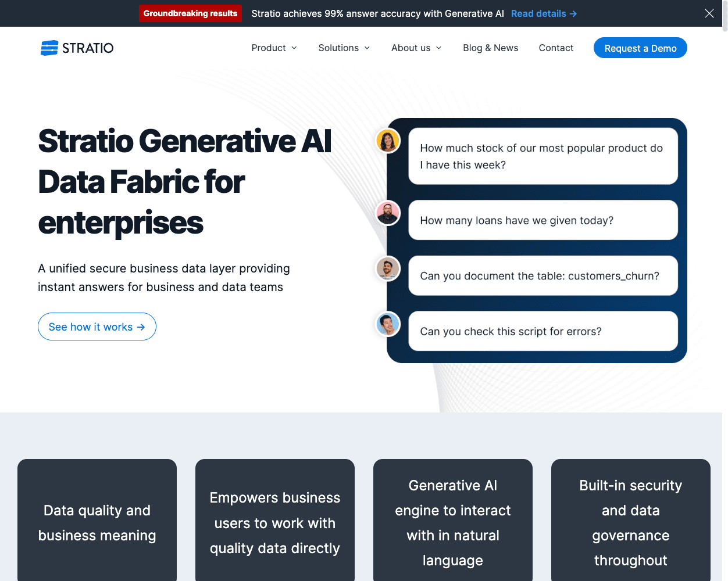
Task: Click the woman avatar beside the stock question
Action: tap(388, 141)
